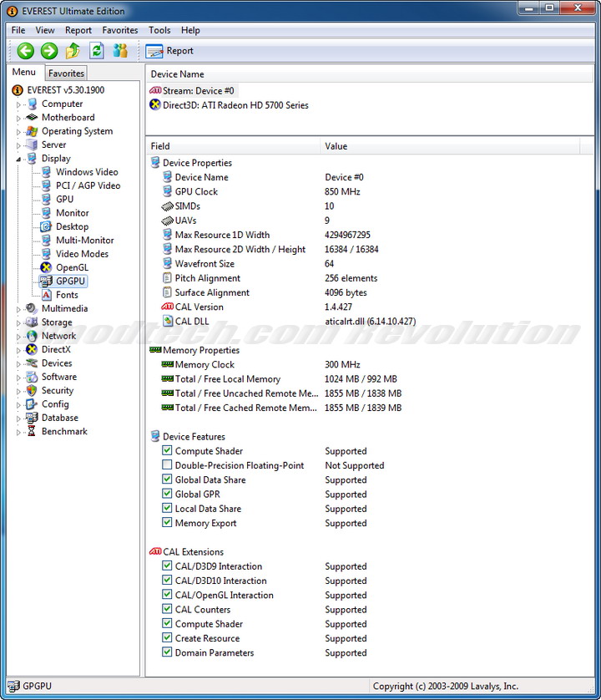Open the Report menu
Screen dimensions: 601x700
(x=78, y=30)
